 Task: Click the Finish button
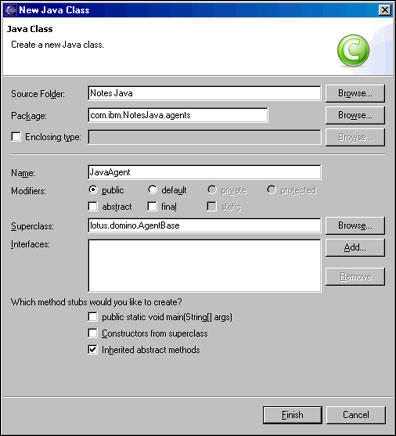(x=292, y=415)
